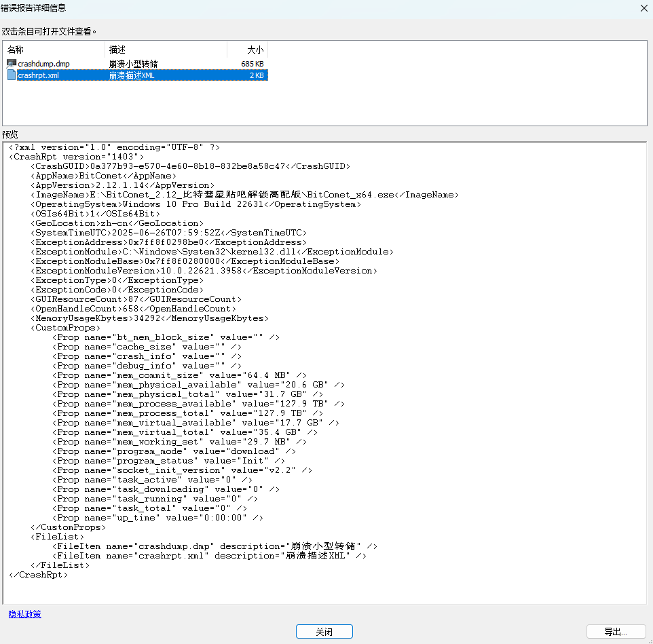Click the crashrpt.xml file icon

12,75
